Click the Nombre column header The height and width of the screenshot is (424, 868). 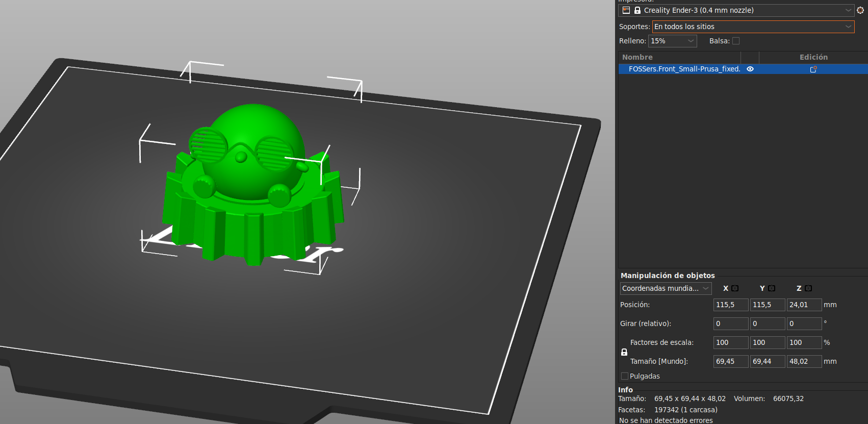point(680,57)
